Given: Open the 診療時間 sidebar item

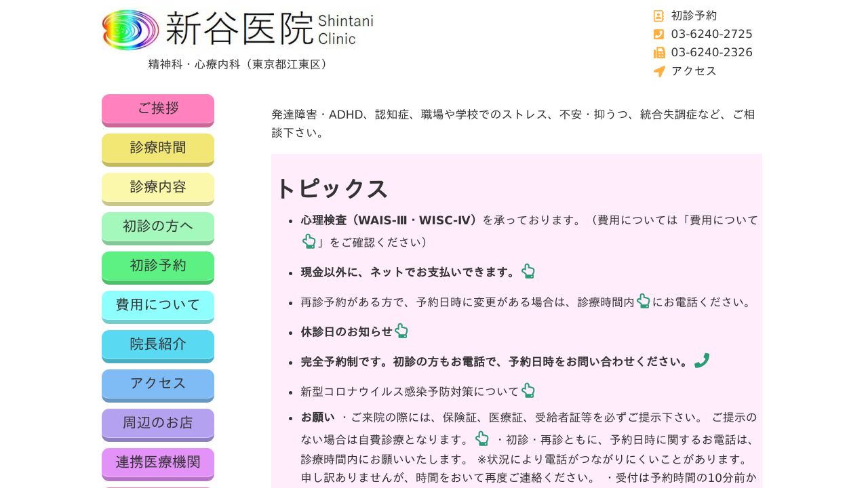Looking at the screenshot, I should (x=157, y=148).
